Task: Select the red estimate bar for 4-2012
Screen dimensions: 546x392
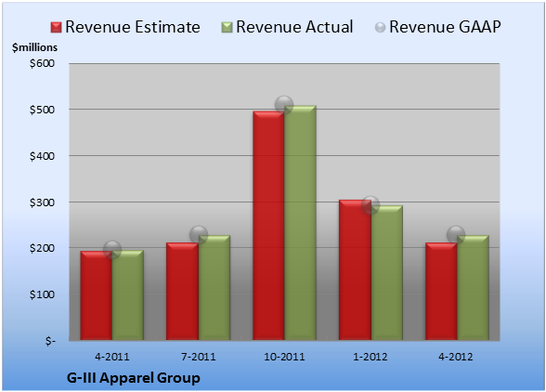Action: (441, 292)
